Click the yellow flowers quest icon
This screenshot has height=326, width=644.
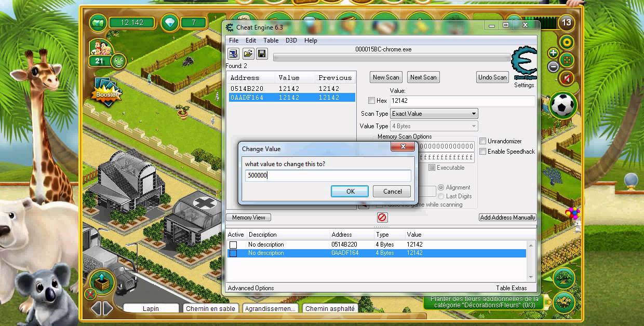coord(564,302)
